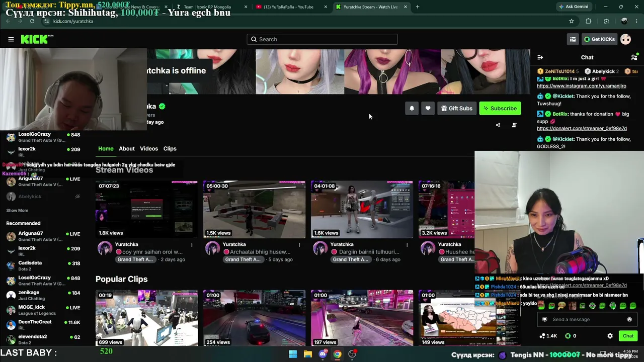Image resolution: width=644 pixels, height=362 pixels.
Task: Play the 04:01:08 stream video thumbnail
Action: click(x=362, y=210)
